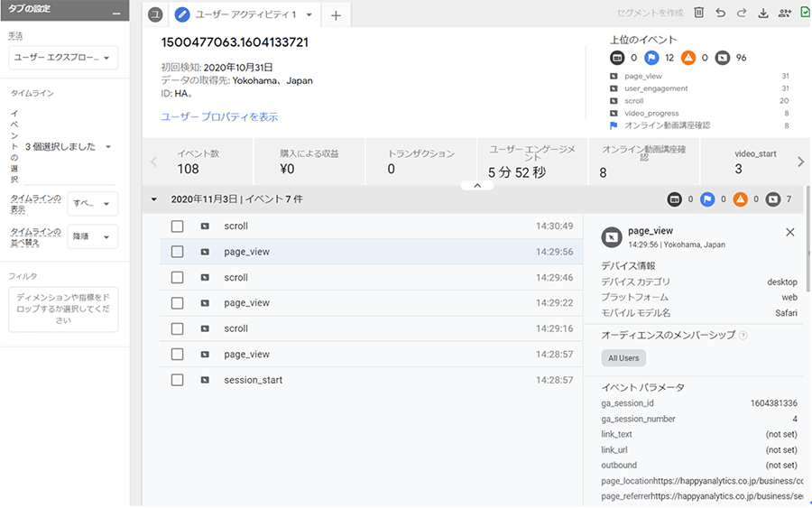Click the share users icon
The height and width of the screenshot is (508, 812).
pos(784,14)
